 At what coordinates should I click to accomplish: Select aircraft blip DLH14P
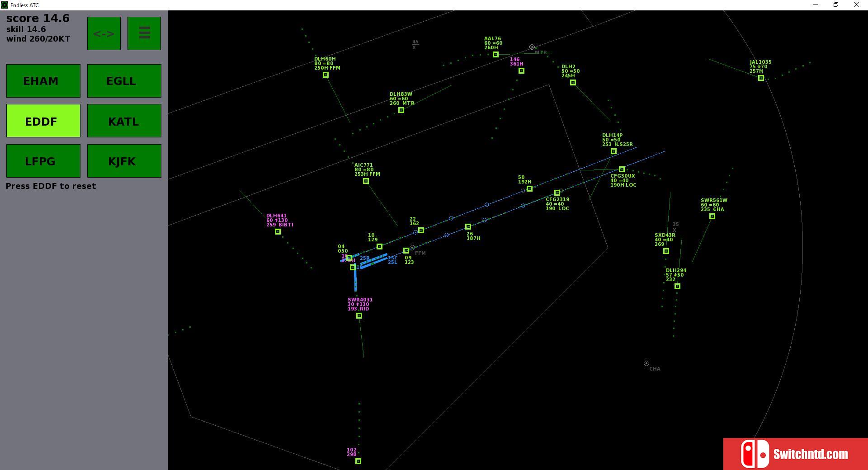point(613,151)
